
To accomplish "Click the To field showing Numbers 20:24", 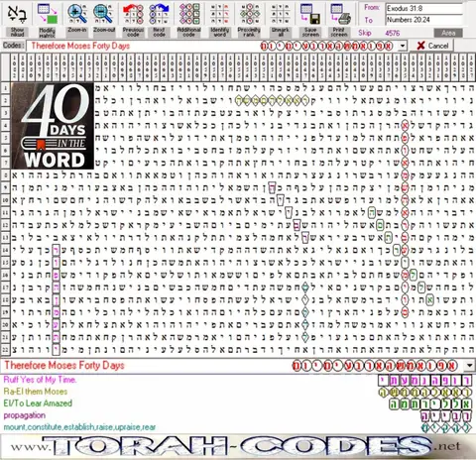I will pos(424,20).
